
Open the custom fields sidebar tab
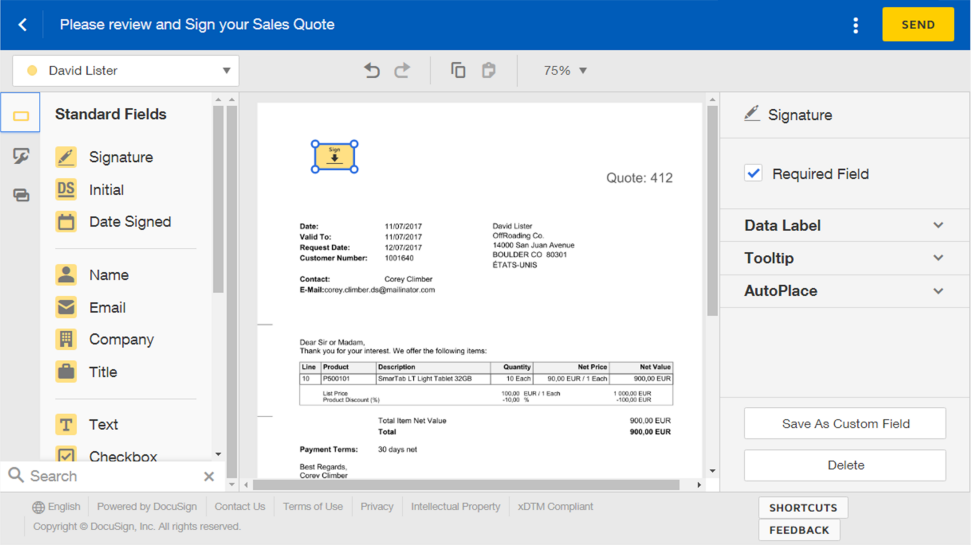coord(20,155)
